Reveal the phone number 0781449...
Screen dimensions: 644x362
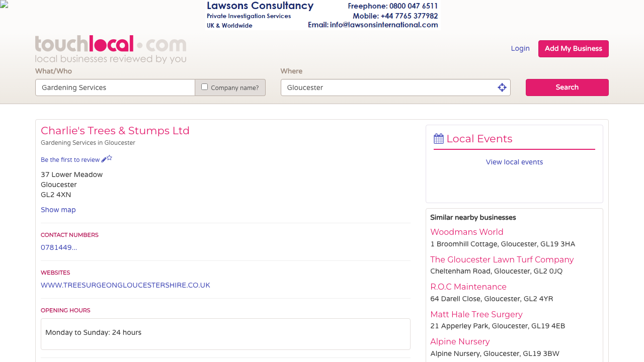(58, 247)
